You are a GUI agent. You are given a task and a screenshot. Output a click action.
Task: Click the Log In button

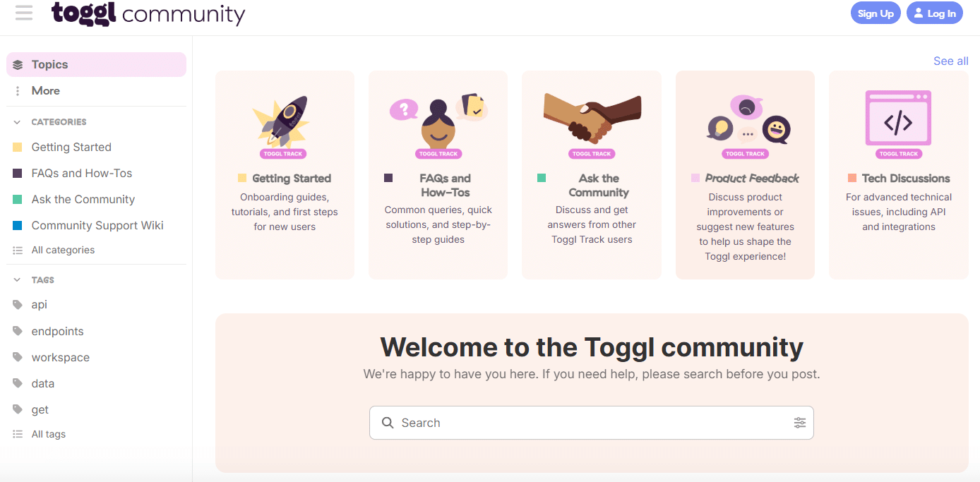934,13
